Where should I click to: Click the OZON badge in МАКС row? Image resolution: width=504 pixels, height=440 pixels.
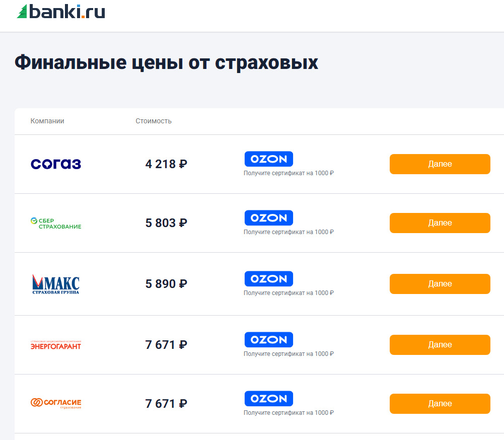[269, 279]
